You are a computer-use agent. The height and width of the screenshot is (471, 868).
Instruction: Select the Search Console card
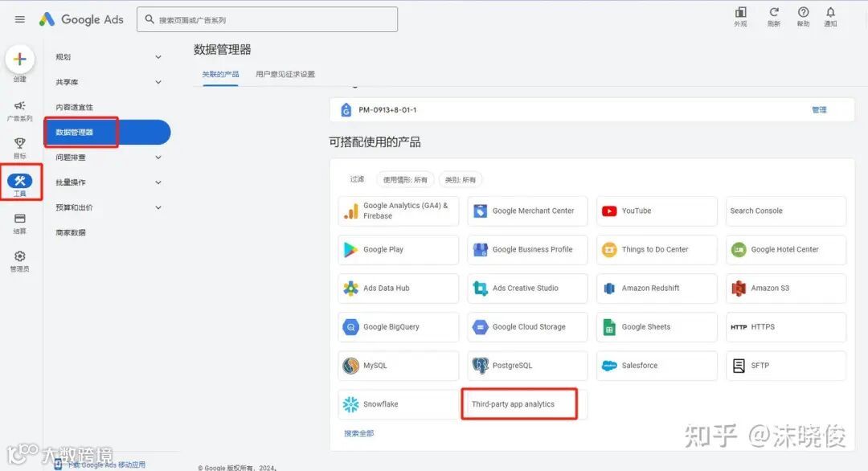click(786, 211)
